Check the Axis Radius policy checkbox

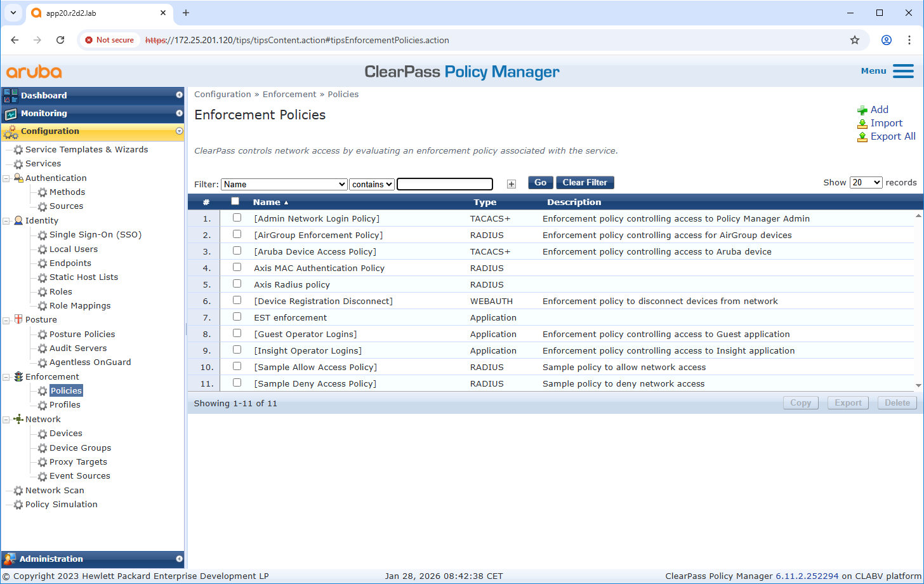point(237,284)
